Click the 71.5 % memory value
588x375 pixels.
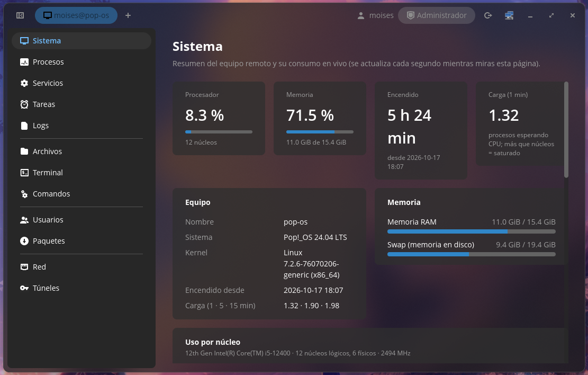click(x=310, y=115)
